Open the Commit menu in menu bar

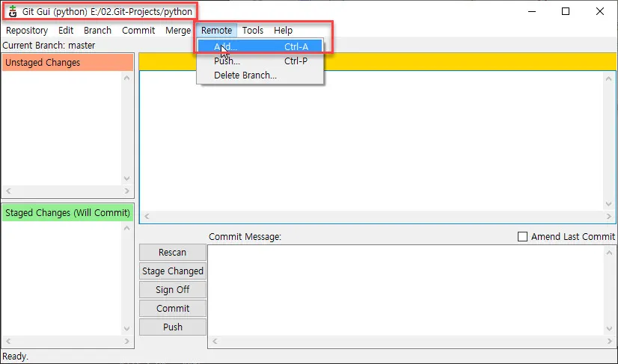point(138,31)
